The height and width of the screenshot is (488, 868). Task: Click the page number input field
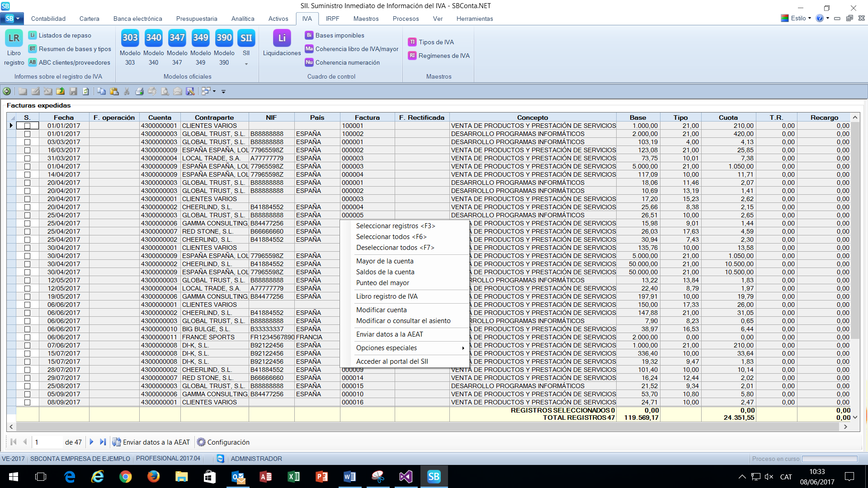click(x=47, y=442)
